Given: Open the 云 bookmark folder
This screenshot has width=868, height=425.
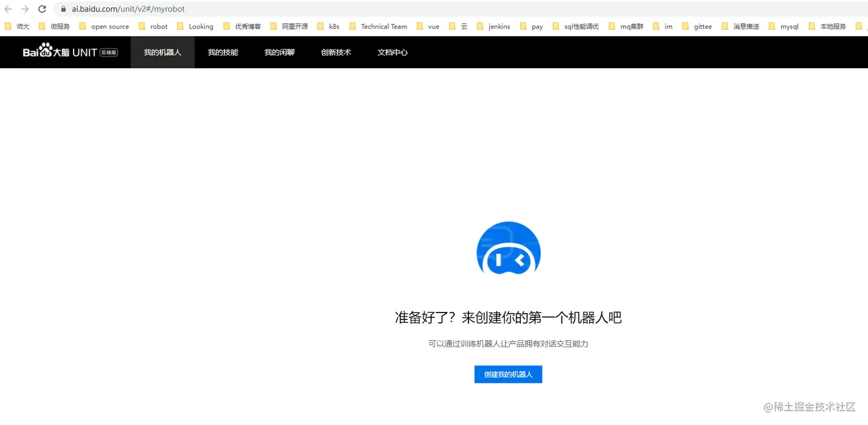Looking at the screenshot, I should coord(458,26).
